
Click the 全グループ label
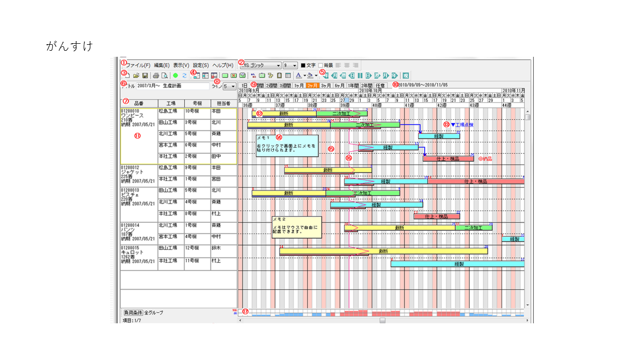[x=153, y=313]
